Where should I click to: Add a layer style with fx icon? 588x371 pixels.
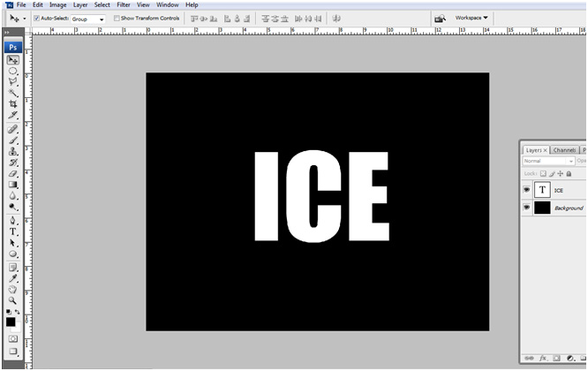pos(543,359)
